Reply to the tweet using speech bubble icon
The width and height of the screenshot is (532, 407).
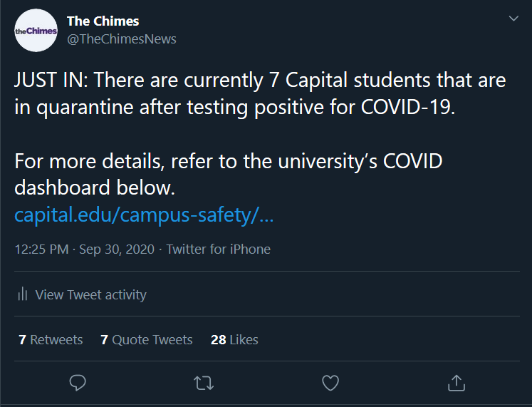click(x=78, y=383)
